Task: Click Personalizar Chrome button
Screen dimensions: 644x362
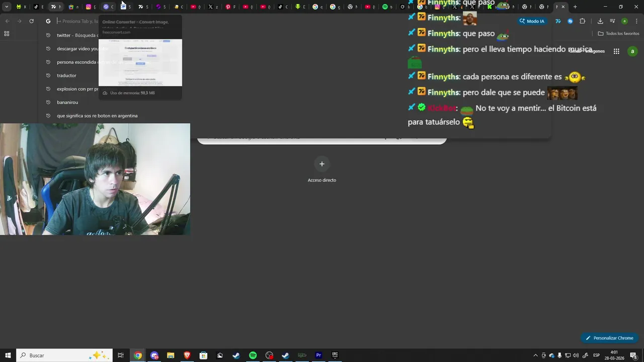Action: coord(609,338)
